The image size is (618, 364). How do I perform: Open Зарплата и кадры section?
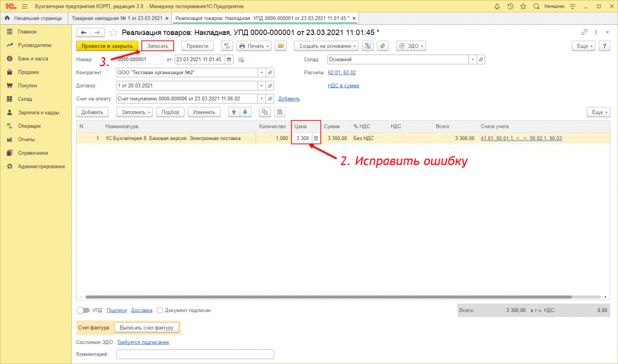tap(38, 112)
